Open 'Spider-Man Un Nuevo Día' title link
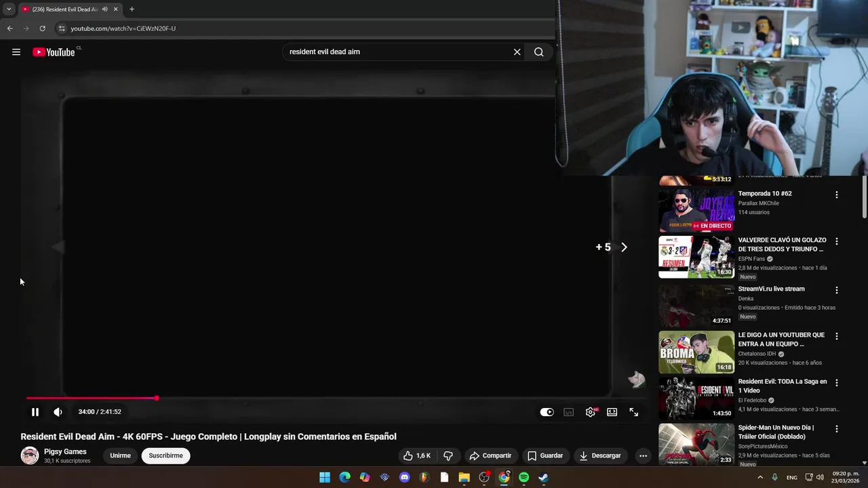The height and width of the screenshot is (488, 868). pyautogui.click(x=776, y=432)
